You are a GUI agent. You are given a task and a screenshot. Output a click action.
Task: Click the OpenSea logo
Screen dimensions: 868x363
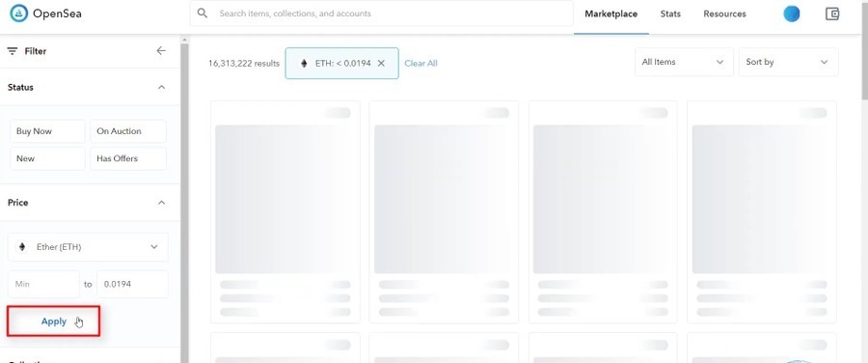pyautogui.click(x=45, y=14)
